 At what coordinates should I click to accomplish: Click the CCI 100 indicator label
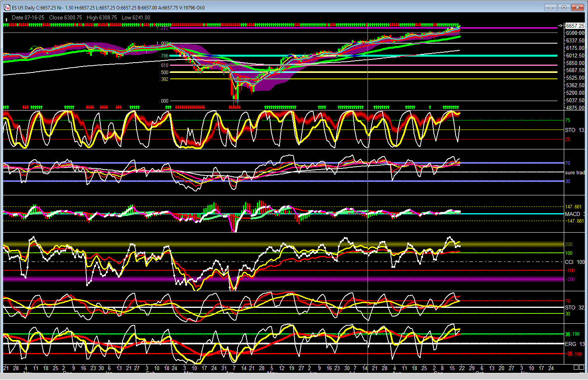coord(575,262)
